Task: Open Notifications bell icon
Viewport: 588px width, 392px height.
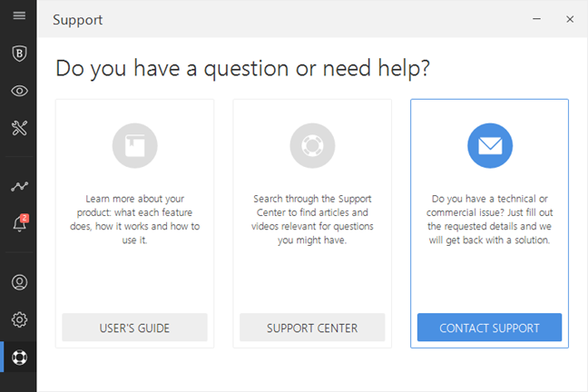Action: pyautogui.click(x=18, y=223)
